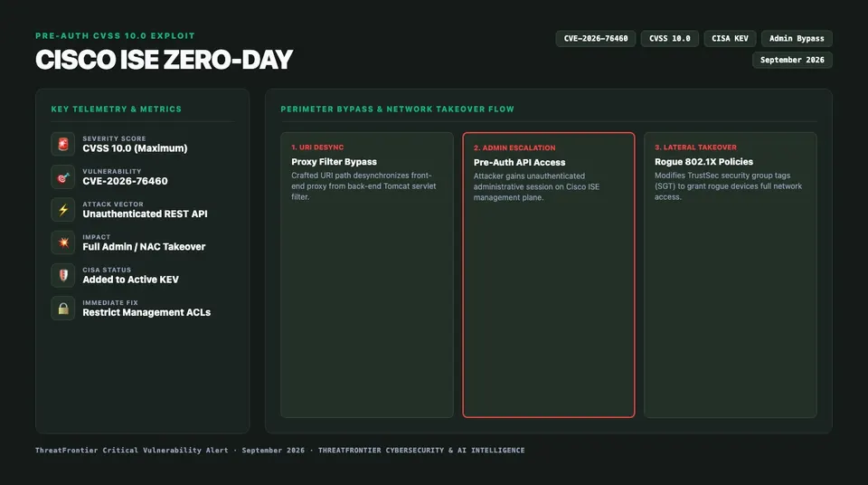The width and height of the screenshot is (868, 485).
Task: Click the padlock icon beside Immediate Fix
Action: point(63,309)
